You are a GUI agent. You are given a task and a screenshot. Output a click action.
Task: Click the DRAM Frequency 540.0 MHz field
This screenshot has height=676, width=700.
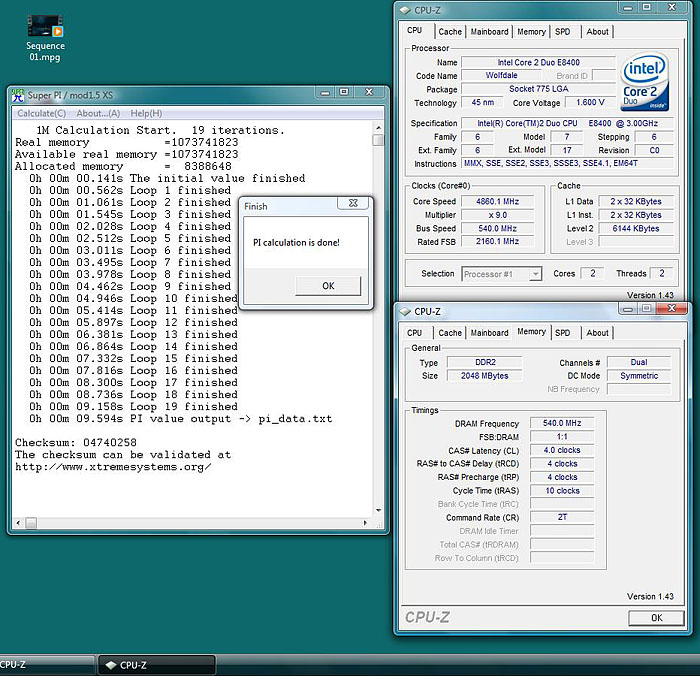tap(562, 423)
